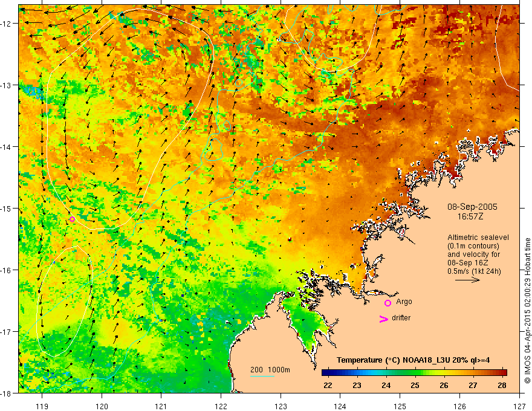Click the magenta Argo circle in the legend
Viewport: 532px width, 411px height.
coord(388,303)
